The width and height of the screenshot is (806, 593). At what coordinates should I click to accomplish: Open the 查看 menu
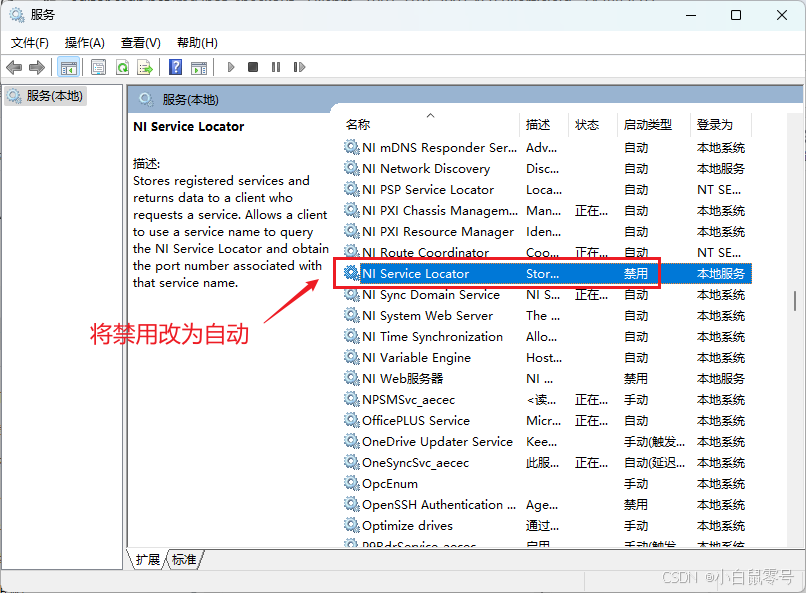(140, 42)
